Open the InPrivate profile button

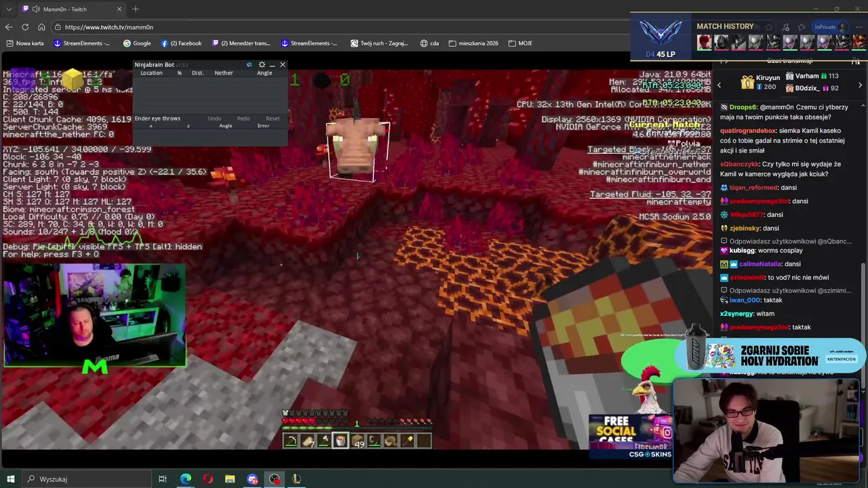coord(830,27)
